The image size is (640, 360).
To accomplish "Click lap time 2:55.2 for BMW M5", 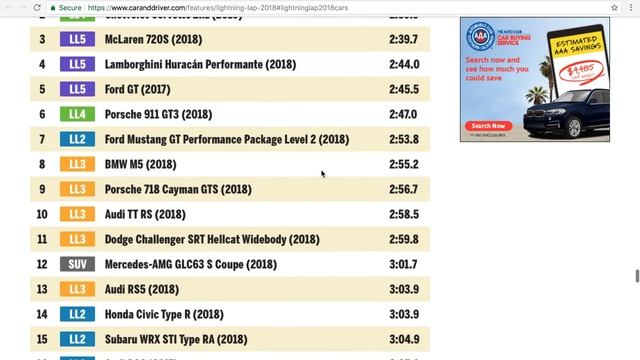I will click(x=404, y=164).
